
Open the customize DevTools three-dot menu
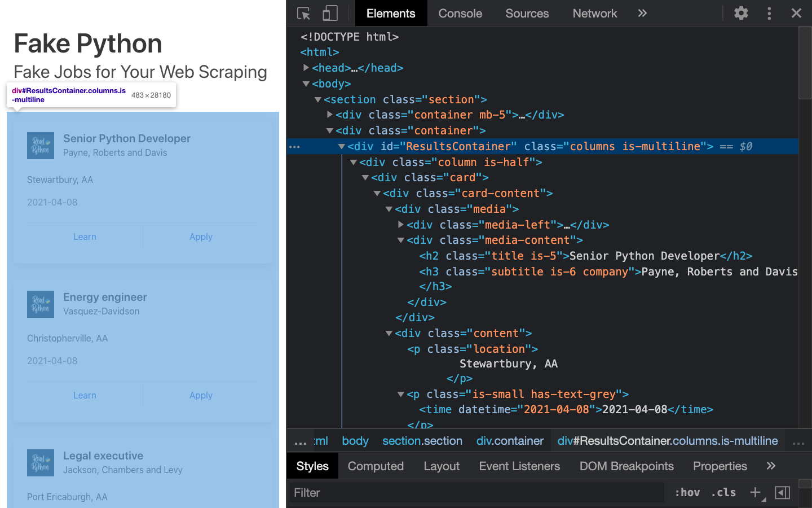point(769,13)
